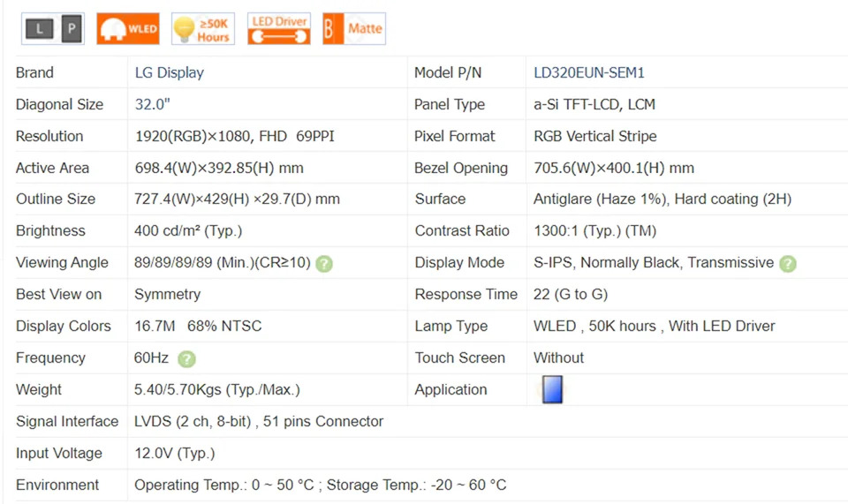Click the help icon beside Viewing Angle value

click(x=324, y=264)
